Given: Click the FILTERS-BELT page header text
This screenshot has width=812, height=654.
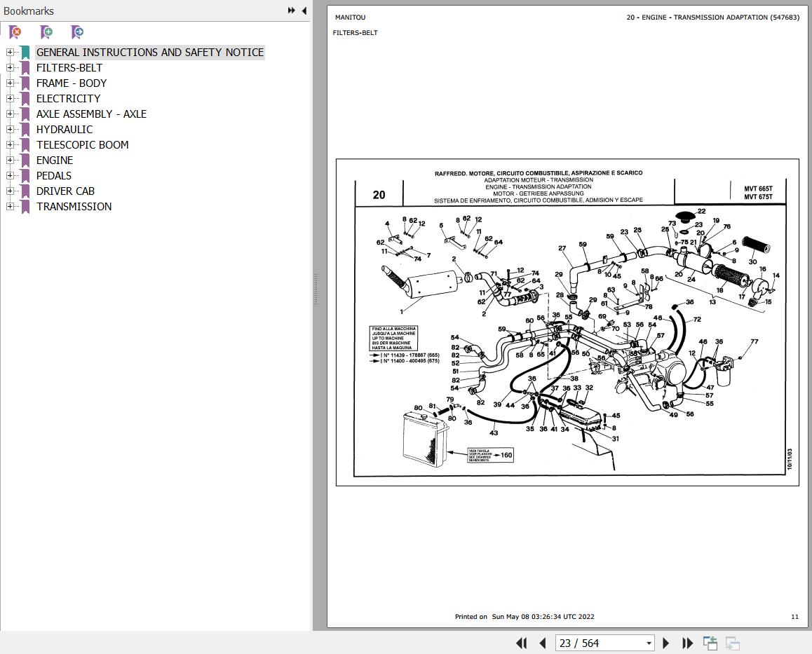Looking at the screenshot, I should click(356, 33).
